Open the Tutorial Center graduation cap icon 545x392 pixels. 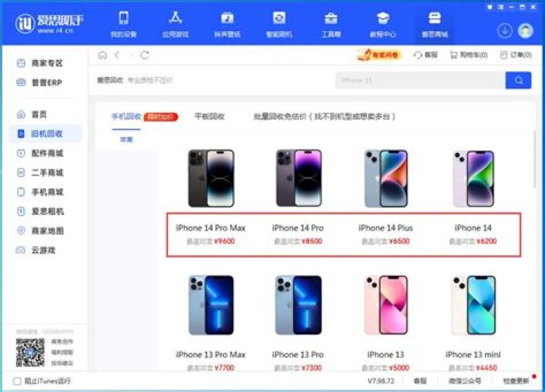pos(383,18)
